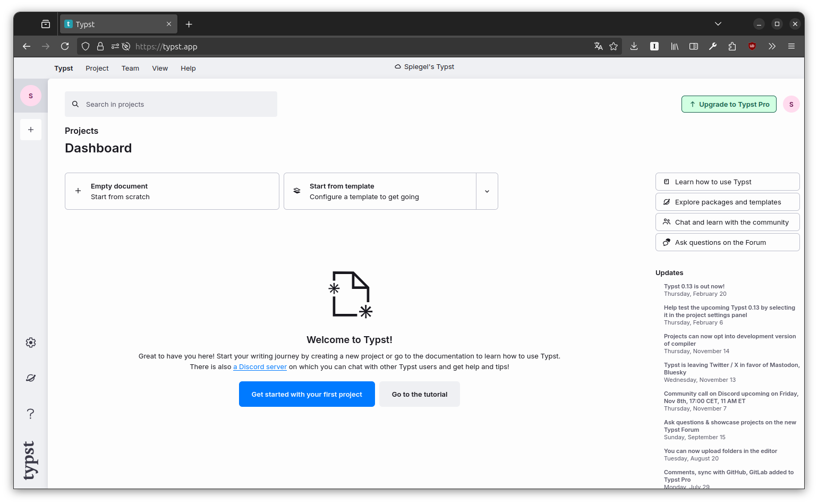Open the uBlock Origin extension icon
Screen dimensions: 818x504
(x=752, y=46)
